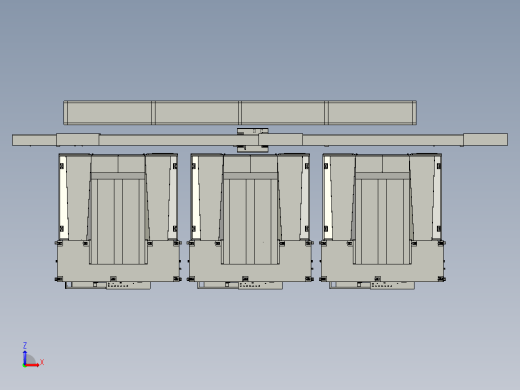The image size is (520, 390).
Task: Pick the control panel under the left unit
Action: pyautogui.click(x=128, y=285)
